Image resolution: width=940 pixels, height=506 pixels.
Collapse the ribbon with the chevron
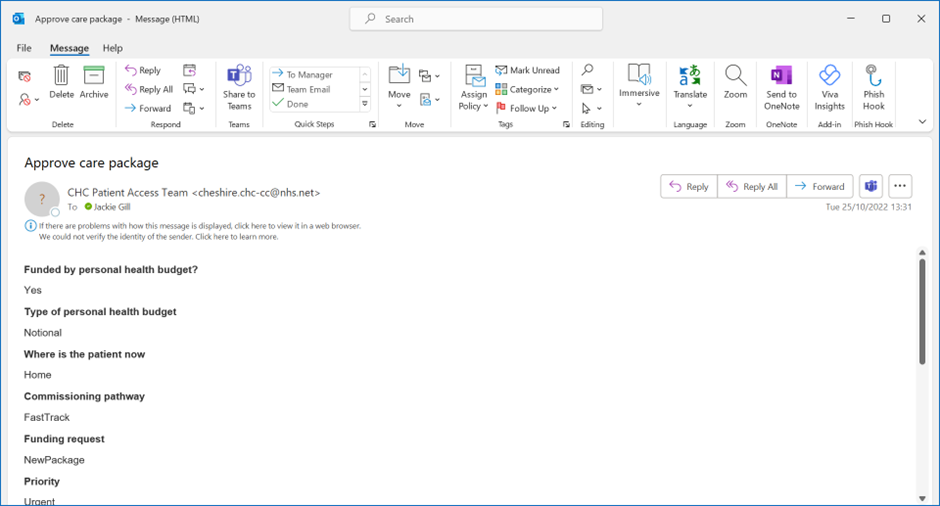922,122
